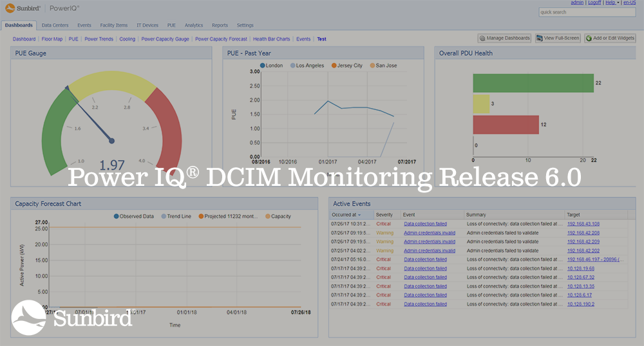Open Power Capacity Forecast dashboard
Image resolution: width=644 pixels, height=346 pixels.
coord(221,39)
